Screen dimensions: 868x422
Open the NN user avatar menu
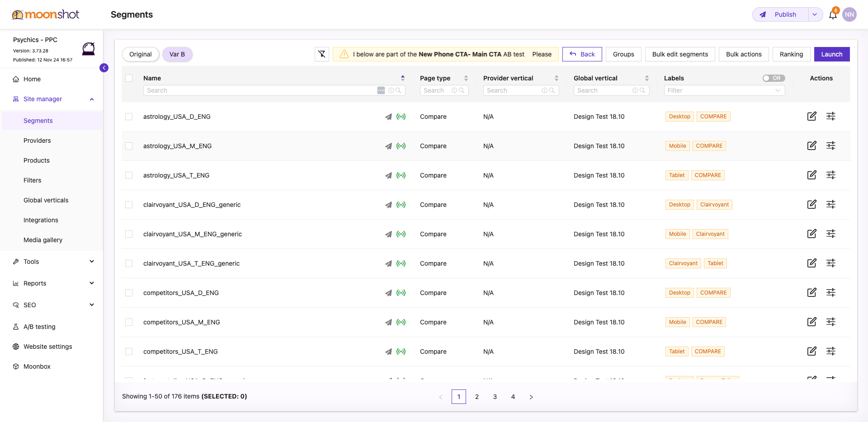click(x=849, y=14)
